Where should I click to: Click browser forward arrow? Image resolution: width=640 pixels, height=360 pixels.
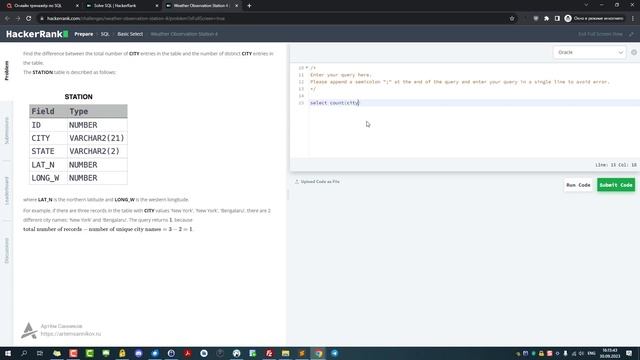pyautogui.click(x=18, y=18)
